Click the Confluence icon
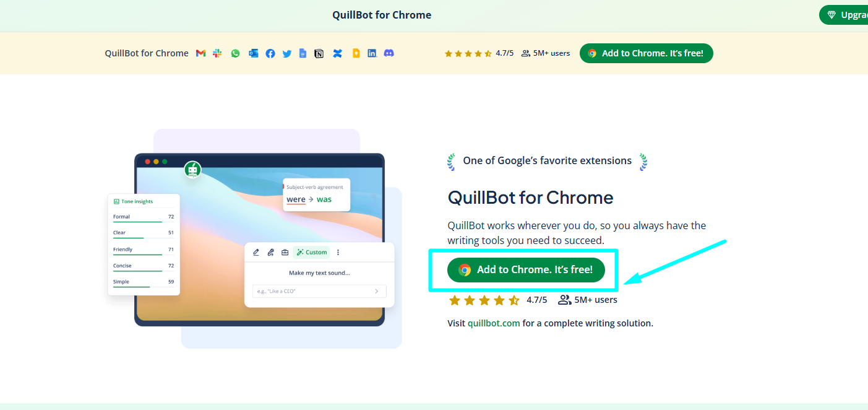 [337, 53]
